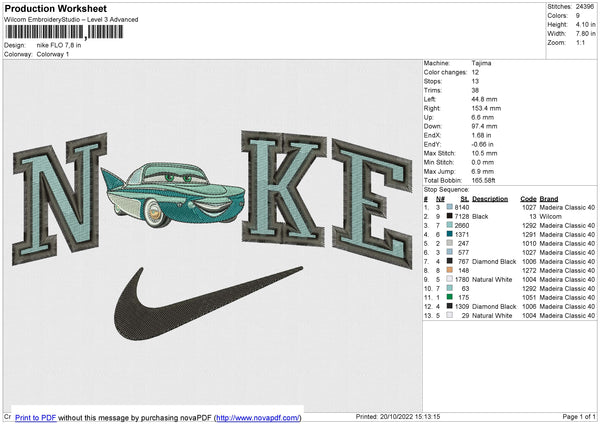Viewport: 600px width, 424px height.
Task: Click the stop 12 Diamond Black swatch
Action: [x=449, y=306]
